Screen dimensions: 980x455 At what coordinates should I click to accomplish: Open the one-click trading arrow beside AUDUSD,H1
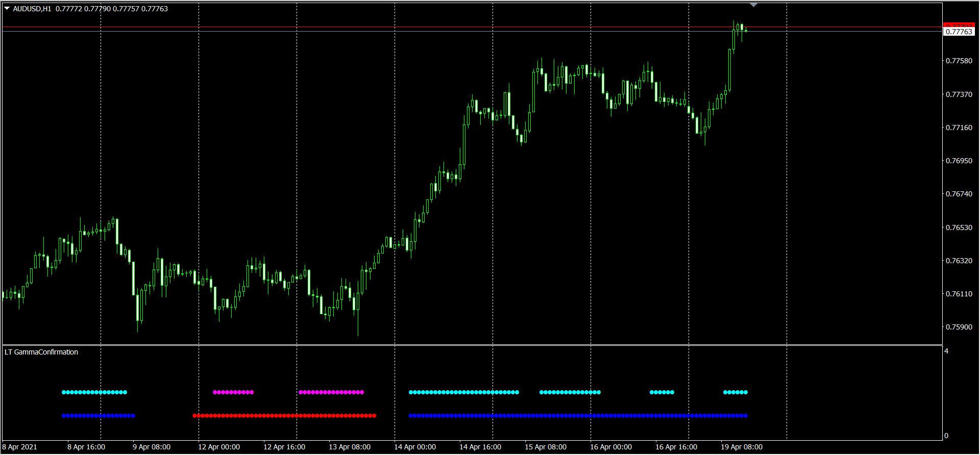[7, 9]
